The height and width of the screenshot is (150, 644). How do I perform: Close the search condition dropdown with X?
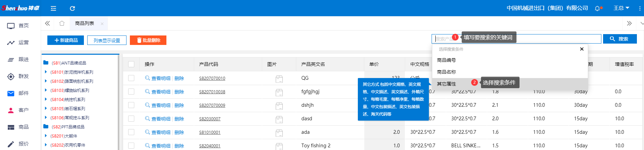pos(582,49)
